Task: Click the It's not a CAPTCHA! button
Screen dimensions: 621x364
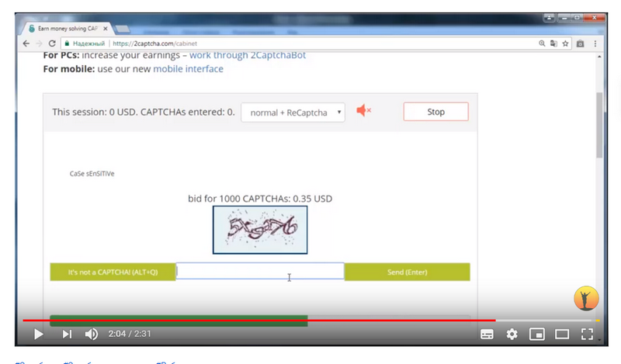Action: 113,272
